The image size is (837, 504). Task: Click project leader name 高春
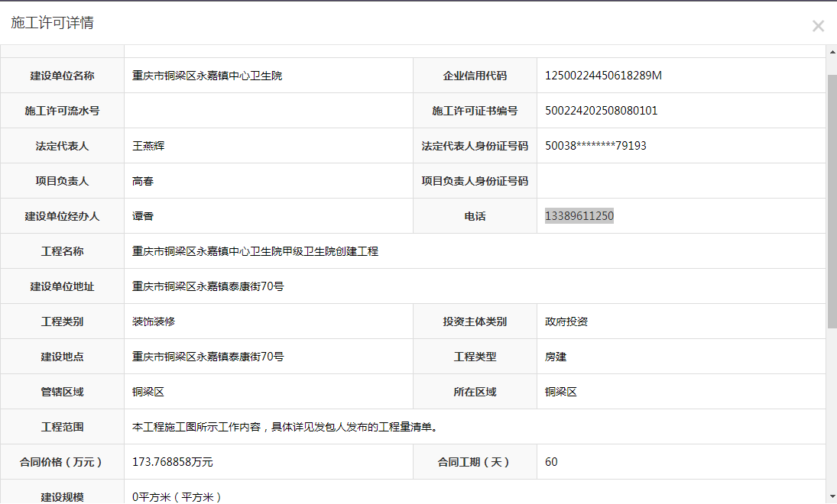[x=143, y=181]
